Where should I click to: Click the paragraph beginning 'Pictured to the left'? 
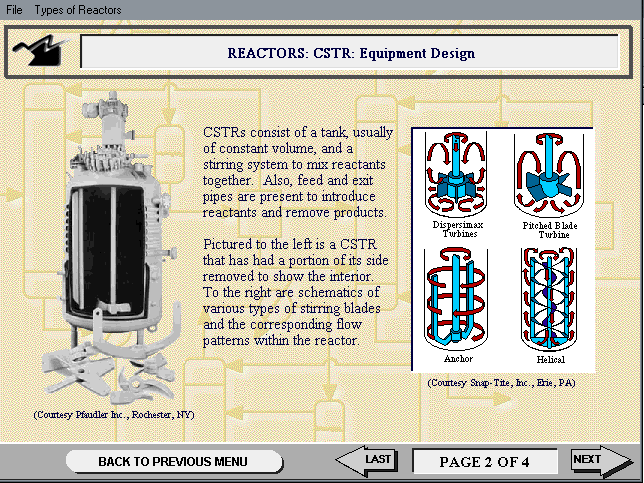(x=297, y=293)
